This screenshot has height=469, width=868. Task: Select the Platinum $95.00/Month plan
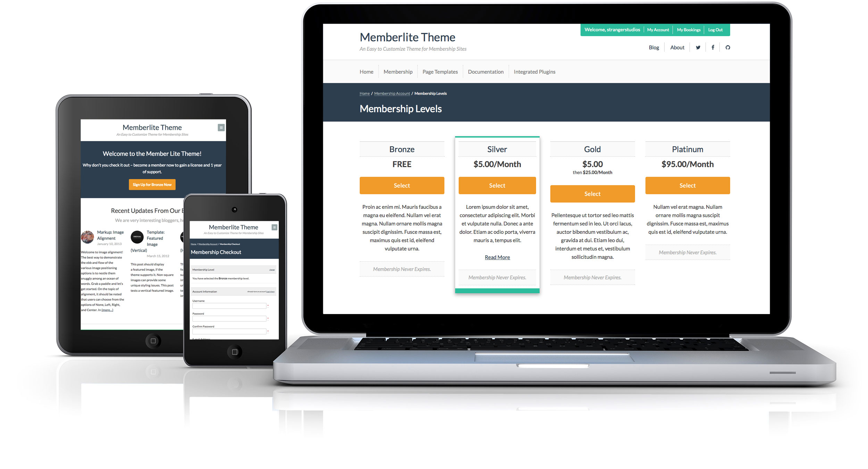point(687,185)
